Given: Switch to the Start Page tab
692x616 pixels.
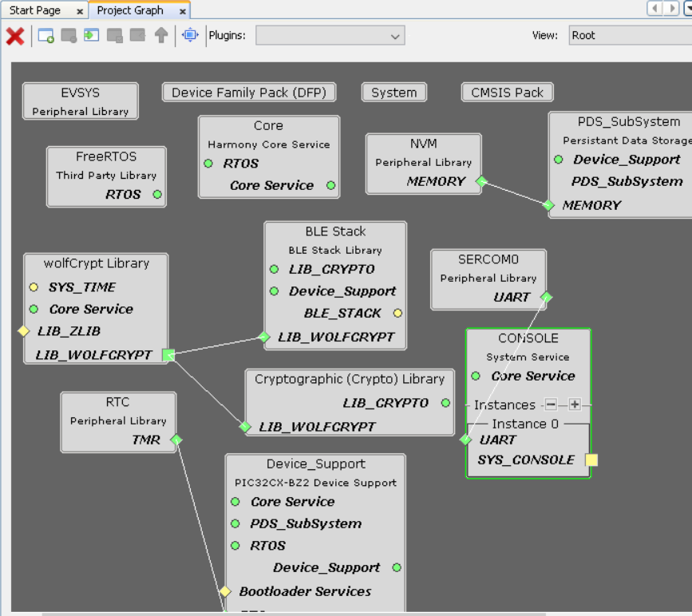Looking at the screenshot, I should (x=35, y=10).
